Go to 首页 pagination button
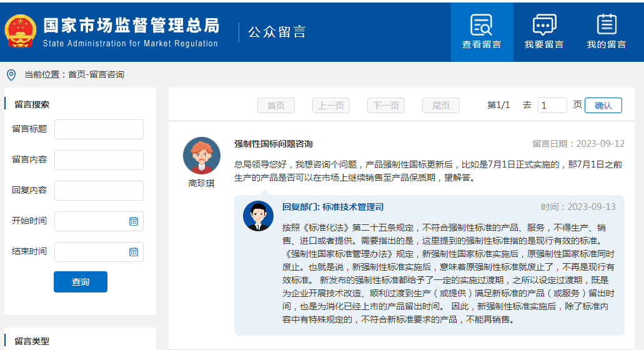 [x=276, y=106]
